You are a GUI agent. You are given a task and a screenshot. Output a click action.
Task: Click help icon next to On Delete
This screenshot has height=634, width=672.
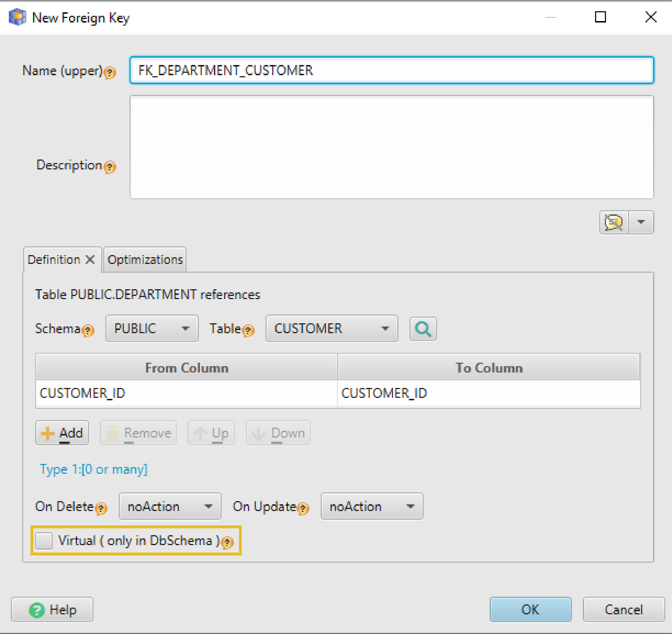tap(101, 508)
